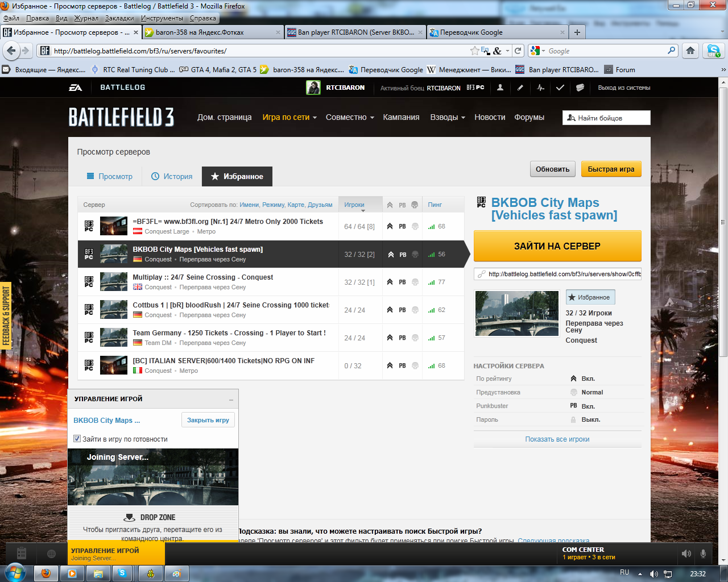The height and width of the screenshot is (582, 728).
Task: Open Firefox from the Windows taskbar
Action: 46,573
